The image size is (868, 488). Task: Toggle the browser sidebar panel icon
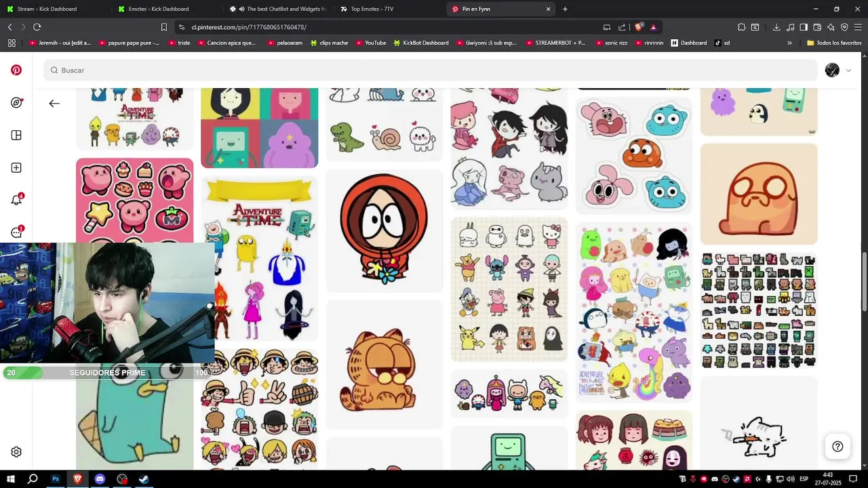(x=804, y=27)
